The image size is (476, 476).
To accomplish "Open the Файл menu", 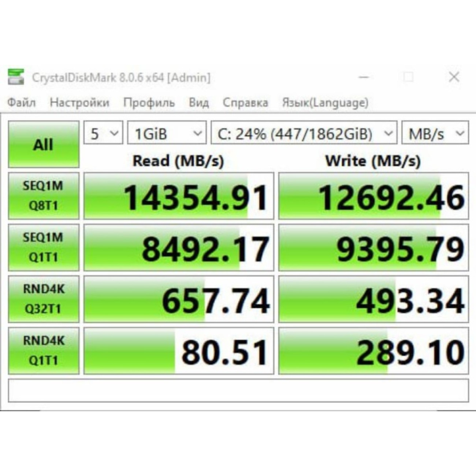I will pos(22,103).
